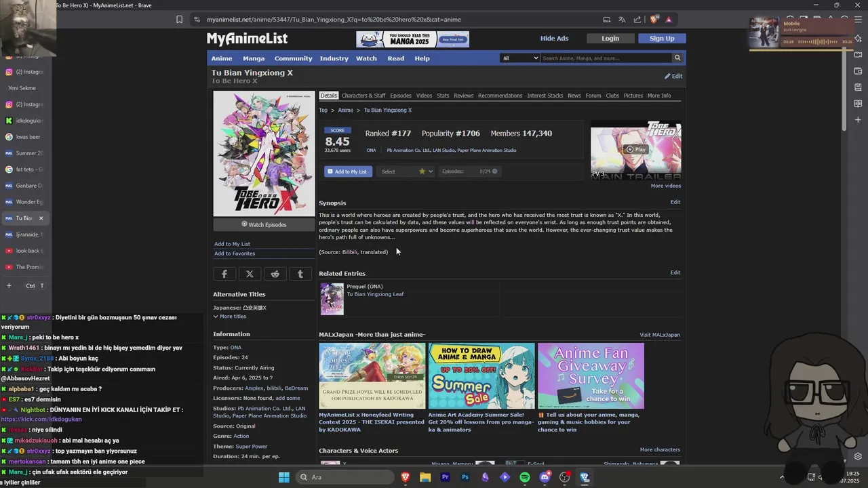Screen dimensions: 868x488
Task: Click the More characters link
Action: point(660,449)
